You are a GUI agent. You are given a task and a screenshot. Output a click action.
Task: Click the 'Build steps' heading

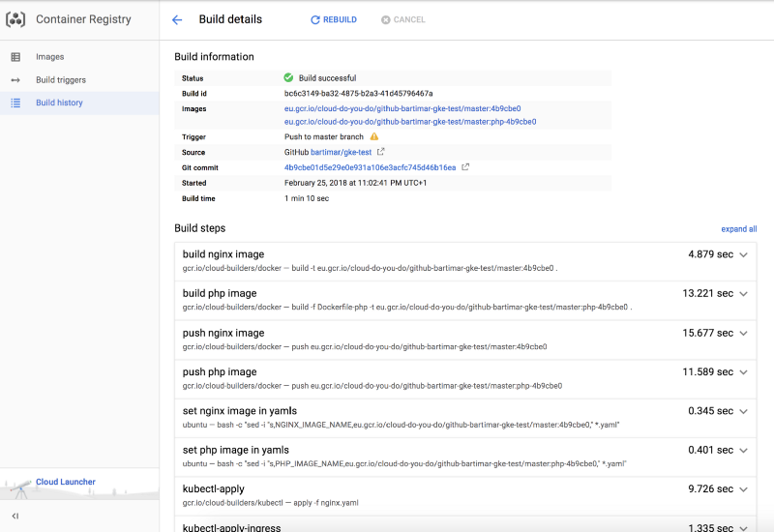pos(199,228)
